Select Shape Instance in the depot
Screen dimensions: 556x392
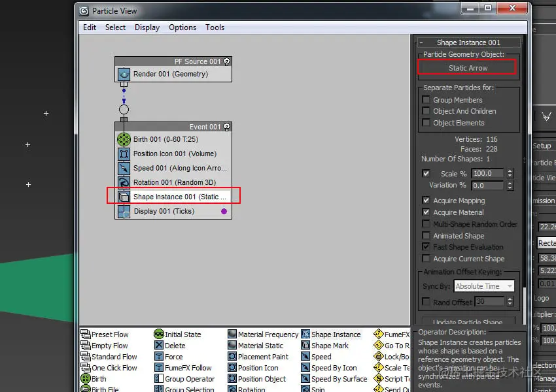coord(331,335)
